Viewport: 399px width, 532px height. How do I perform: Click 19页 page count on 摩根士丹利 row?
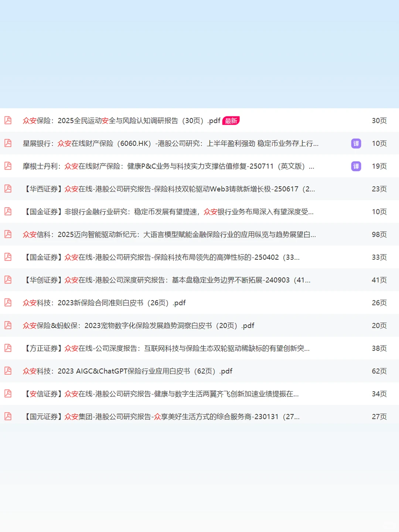coord(379,166)
